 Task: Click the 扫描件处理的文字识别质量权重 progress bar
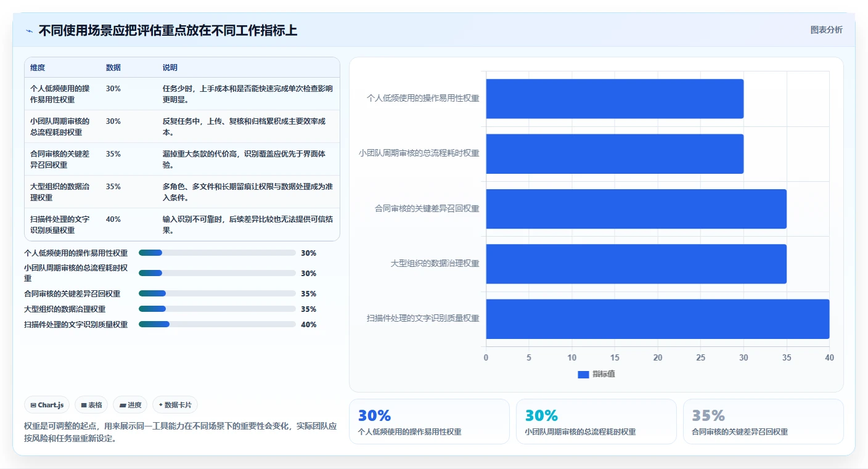click(x=218, y=324)
